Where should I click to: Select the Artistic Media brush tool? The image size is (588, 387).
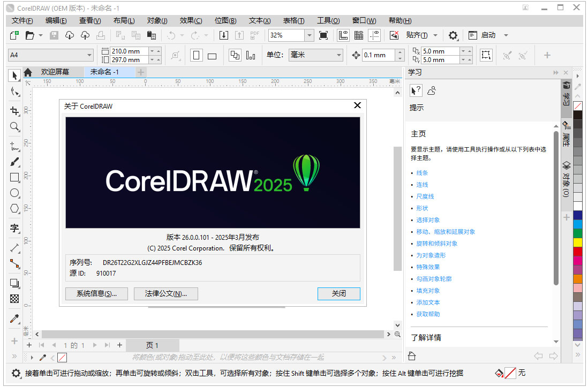click(x=14, y=162)
